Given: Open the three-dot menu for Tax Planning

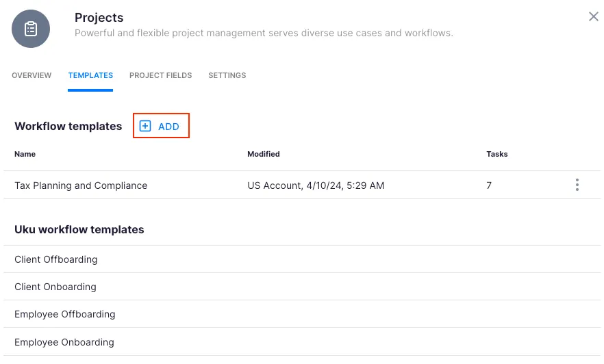Looking at the screenshot, I should tap(577, 185).
